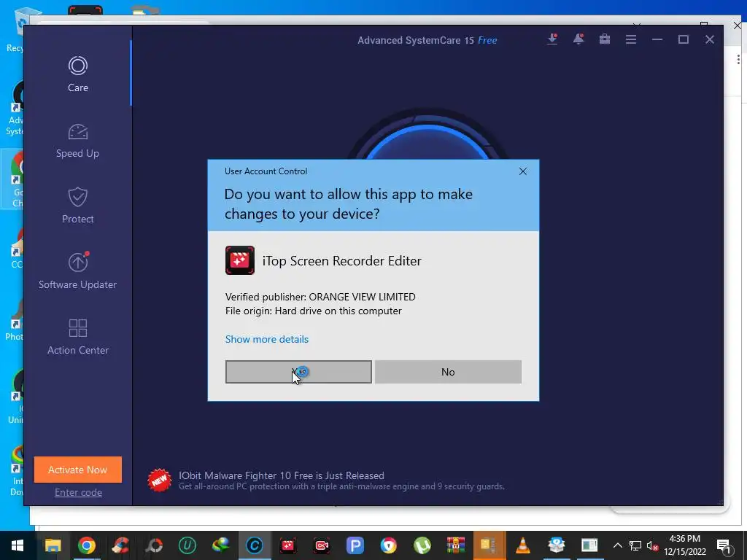Open Software Updater in sidebar

pyautogui.click(x=77, y=271)
